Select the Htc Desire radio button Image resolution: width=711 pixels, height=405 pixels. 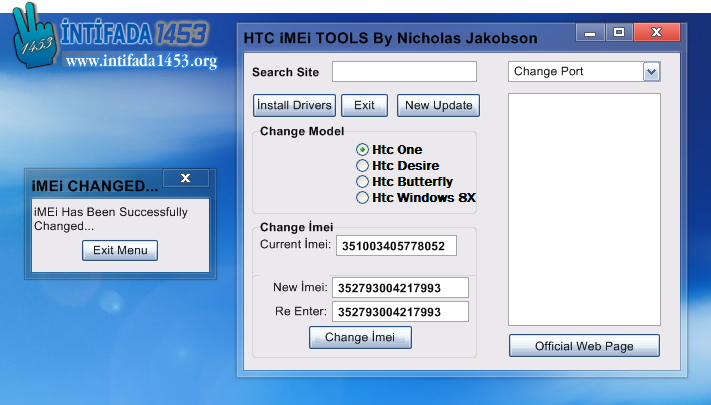[x=362, y=166]
